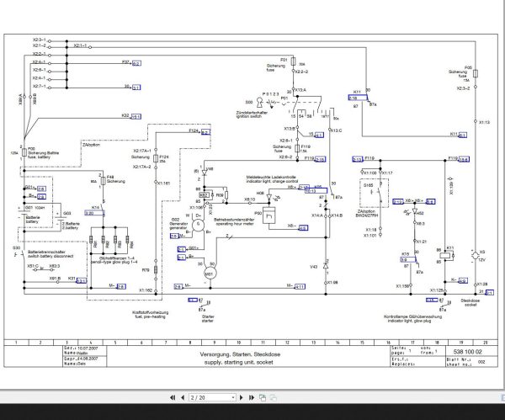The height and width of the screenshot is (420, 505).
Task: Open the page number dropdown arrow
Action: tap(233, 398)
